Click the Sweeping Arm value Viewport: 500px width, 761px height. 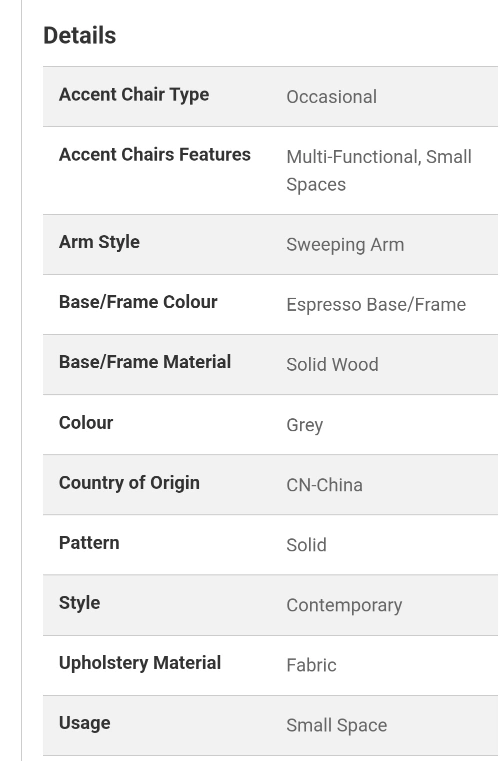[x=345, y=245]
